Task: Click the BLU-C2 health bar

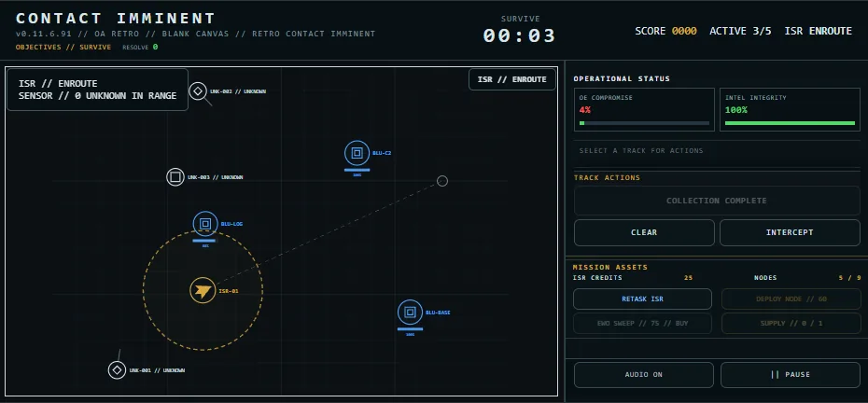Action: [357, 170]
